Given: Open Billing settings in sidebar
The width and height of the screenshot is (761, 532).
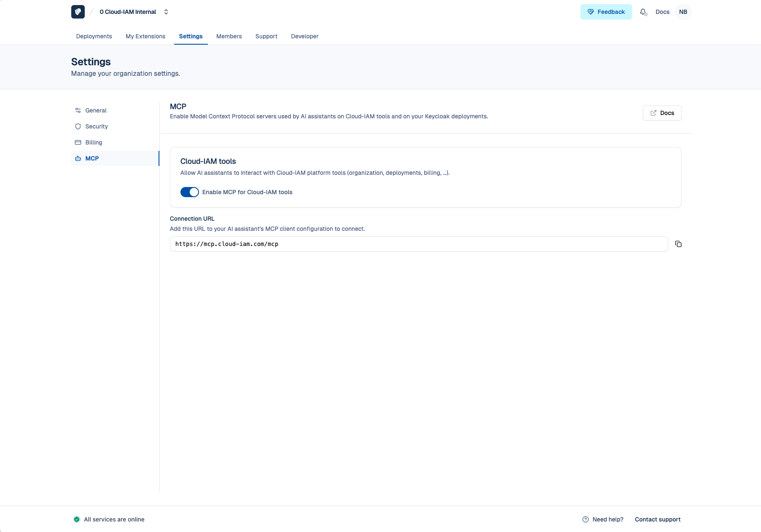Looking at the screenshot, I should 115,142.
